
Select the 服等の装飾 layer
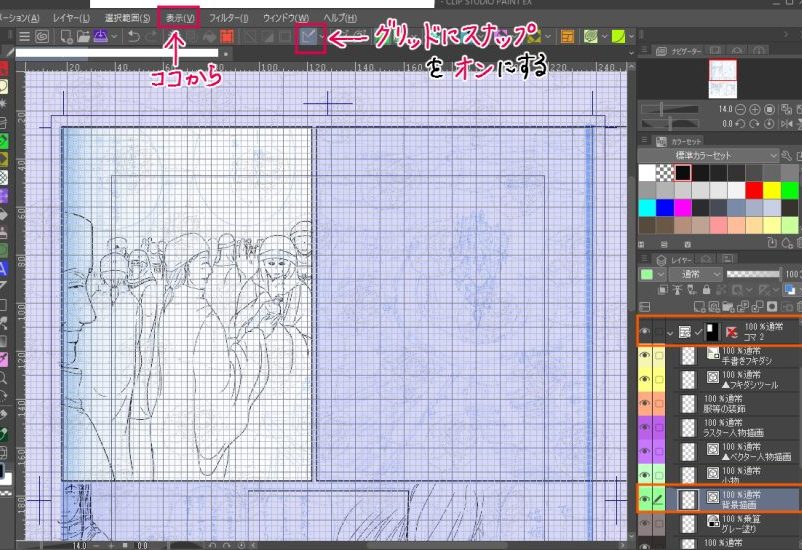click(733, 403)
